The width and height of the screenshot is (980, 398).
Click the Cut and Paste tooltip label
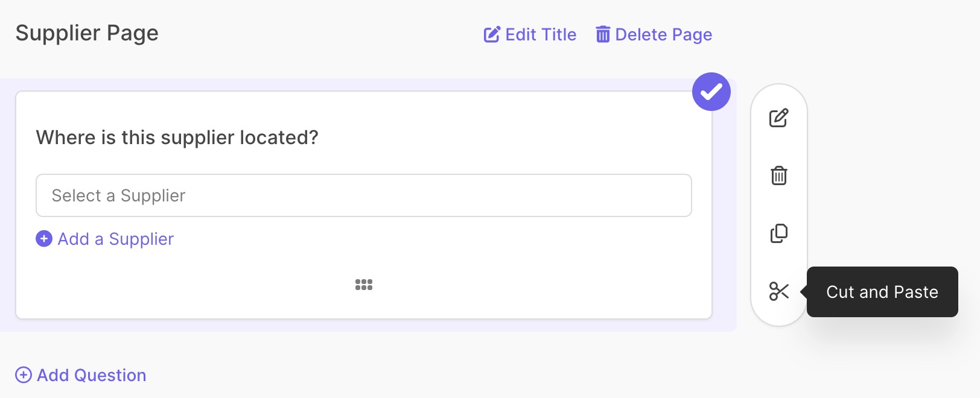pyautogui.click(x=882, y=292)
